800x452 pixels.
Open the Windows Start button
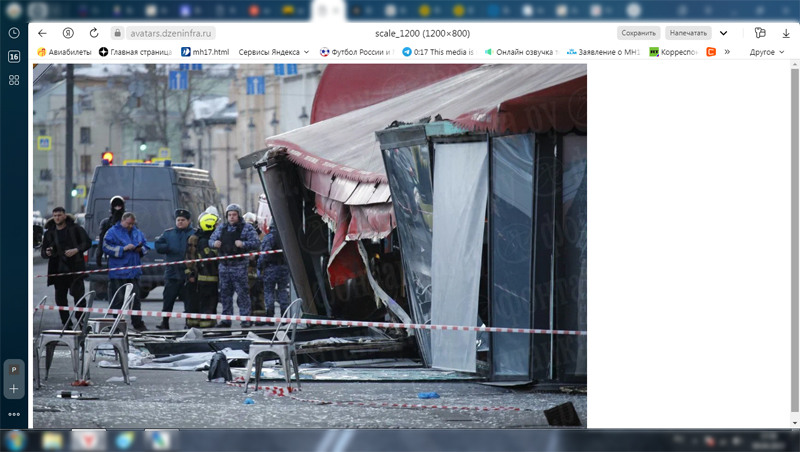[14, 441]
